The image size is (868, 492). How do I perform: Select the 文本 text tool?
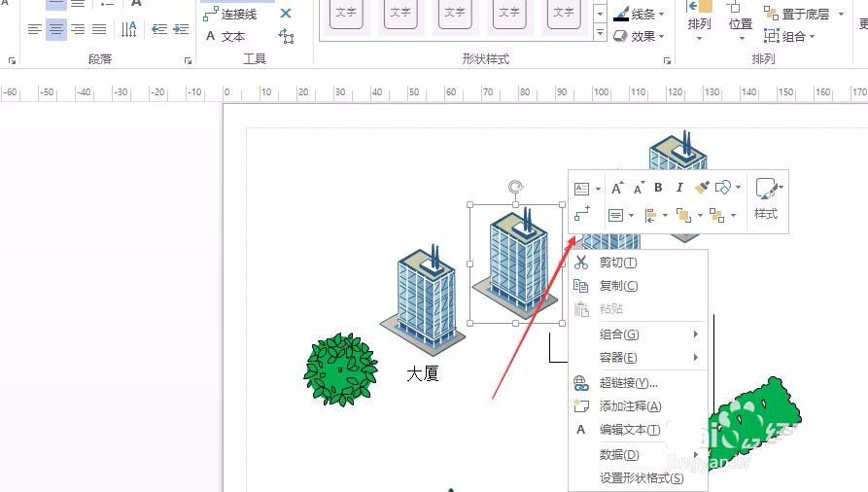tap(225, 37)
